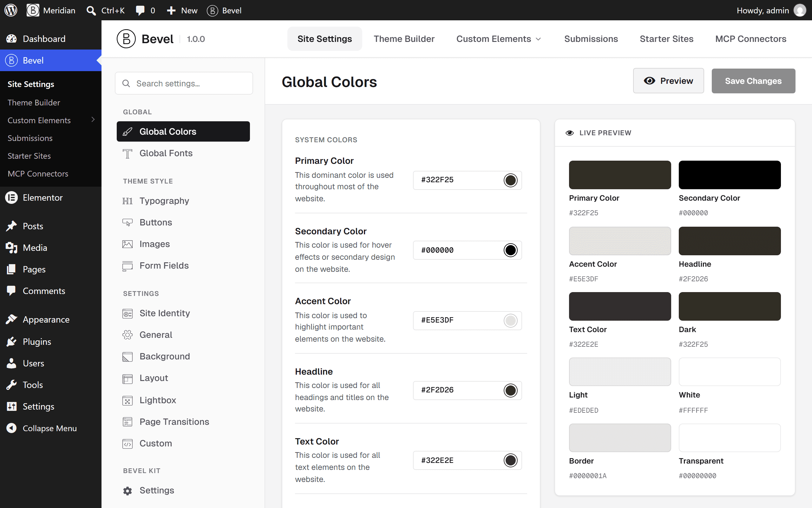The width and height of the screenshot is (812, 508).
Task: Open Bevel Kit Settings gear item
Action: 183,491
